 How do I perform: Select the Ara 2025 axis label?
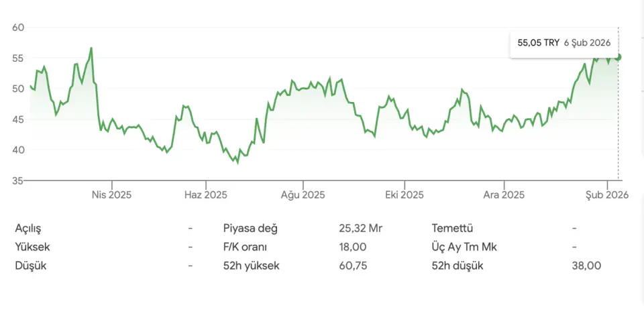click(x=504, y=195)
